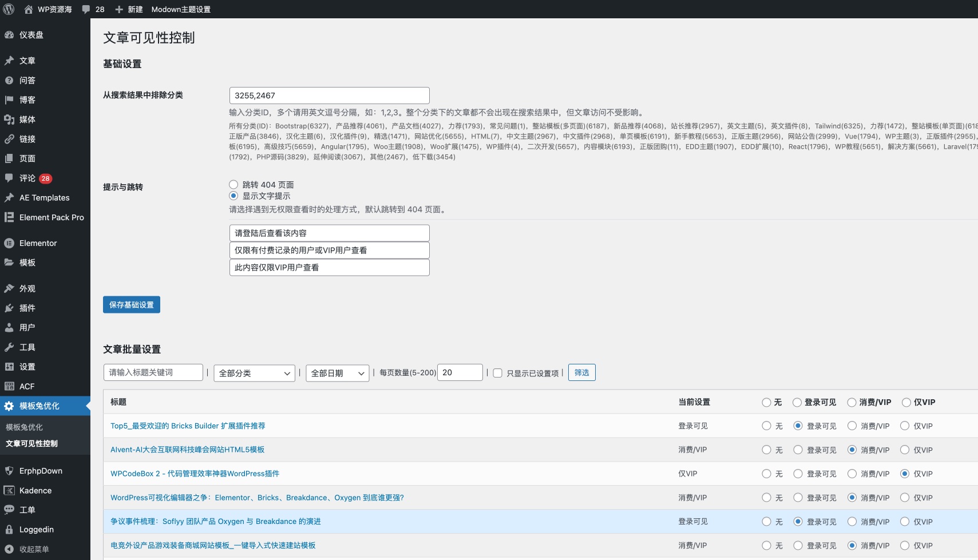This screenshot has height=560, width=978.
Task: Click the 问答 question mark icon
Action: pos(9,80)
